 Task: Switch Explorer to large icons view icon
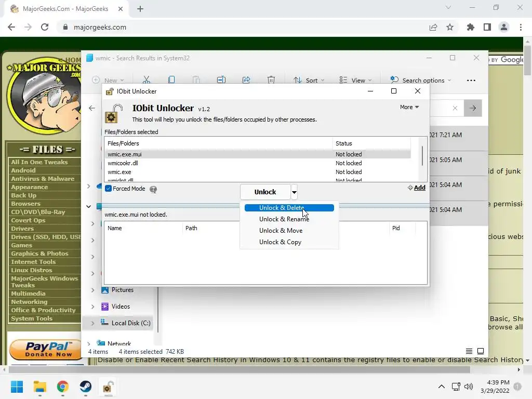click(x=481, y=351)
